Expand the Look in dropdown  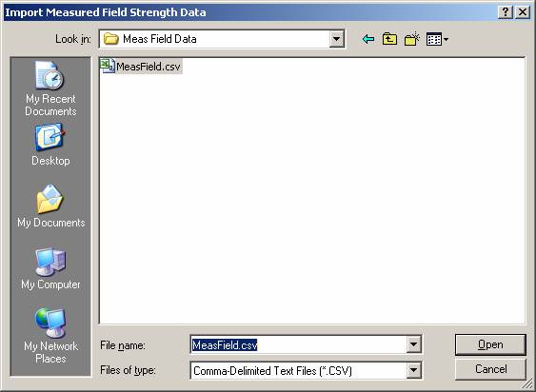[336, 39]
